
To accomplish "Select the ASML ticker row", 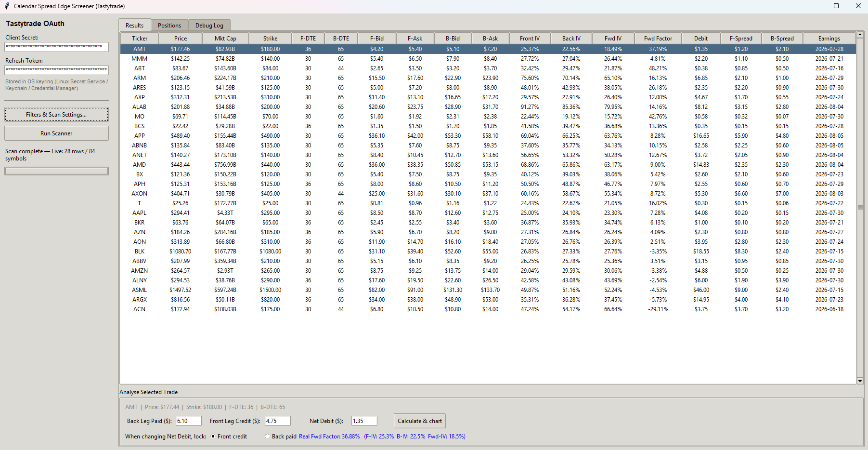I will pos(488,290).
